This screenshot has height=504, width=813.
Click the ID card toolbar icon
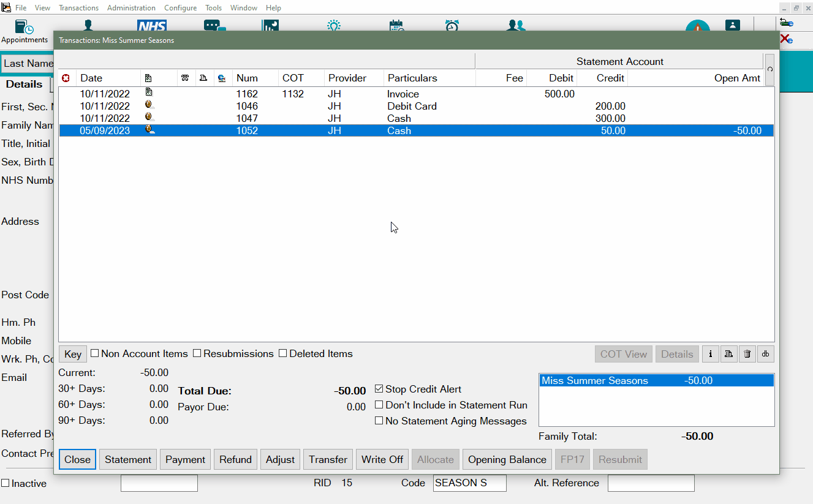pyautogui.click(x=733, y=25)
